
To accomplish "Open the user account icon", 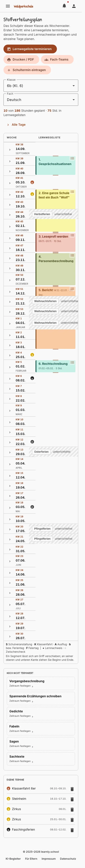I will (74, 6).
